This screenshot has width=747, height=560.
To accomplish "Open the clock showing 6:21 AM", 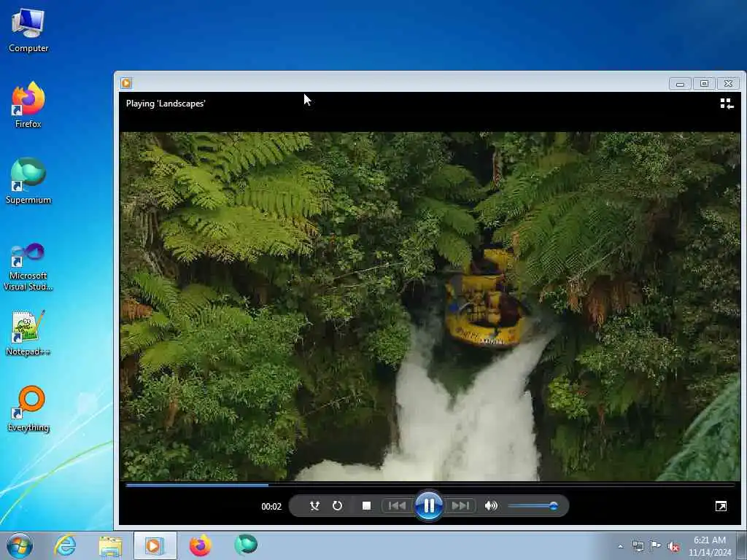I will pos(710,546).
